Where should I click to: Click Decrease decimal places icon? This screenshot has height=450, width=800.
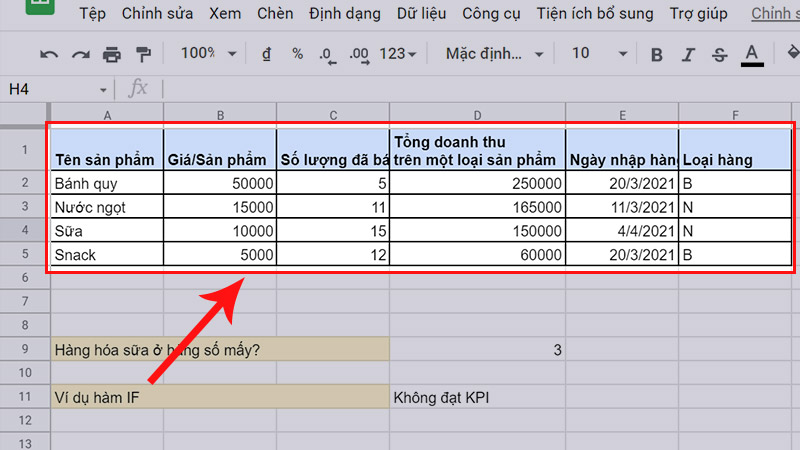point(329,54)
